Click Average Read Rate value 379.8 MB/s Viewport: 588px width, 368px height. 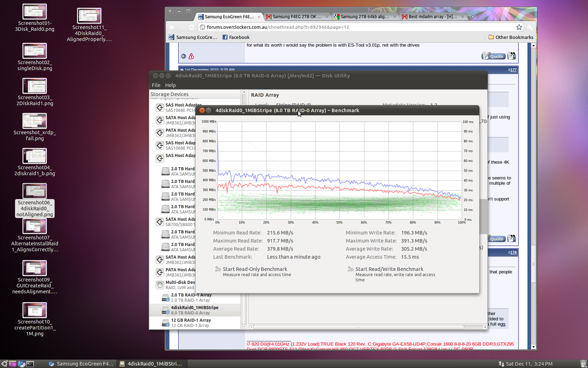tap(280, 249)
